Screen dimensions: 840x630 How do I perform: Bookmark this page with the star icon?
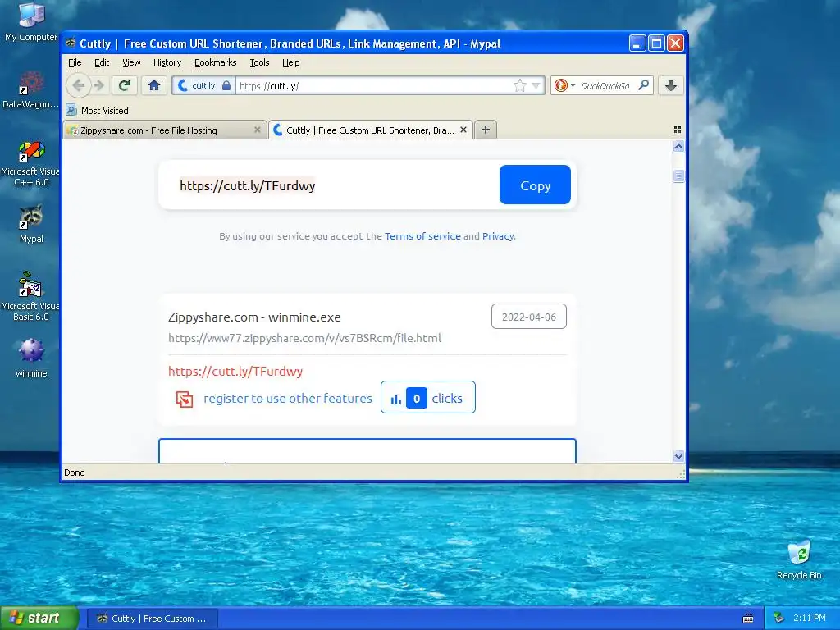click(519, 85)
